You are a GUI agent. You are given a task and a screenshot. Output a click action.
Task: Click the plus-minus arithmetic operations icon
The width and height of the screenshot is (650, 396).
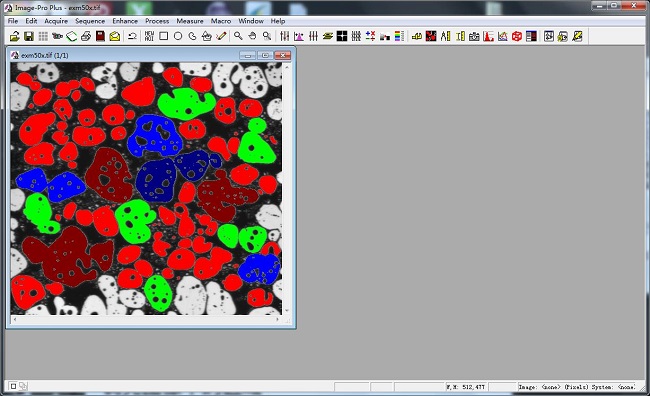tap(371, 36)
